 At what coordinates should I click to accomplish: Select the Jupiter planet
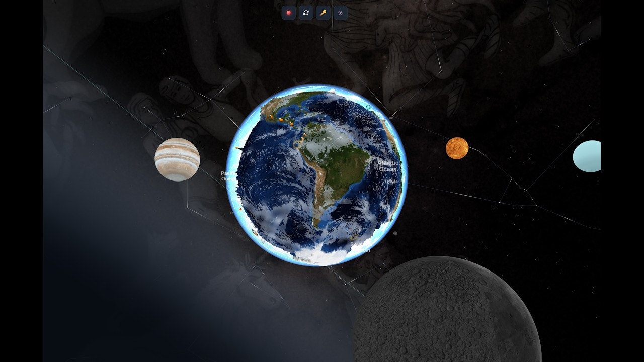pyautogui.click(x=177, y=159)
